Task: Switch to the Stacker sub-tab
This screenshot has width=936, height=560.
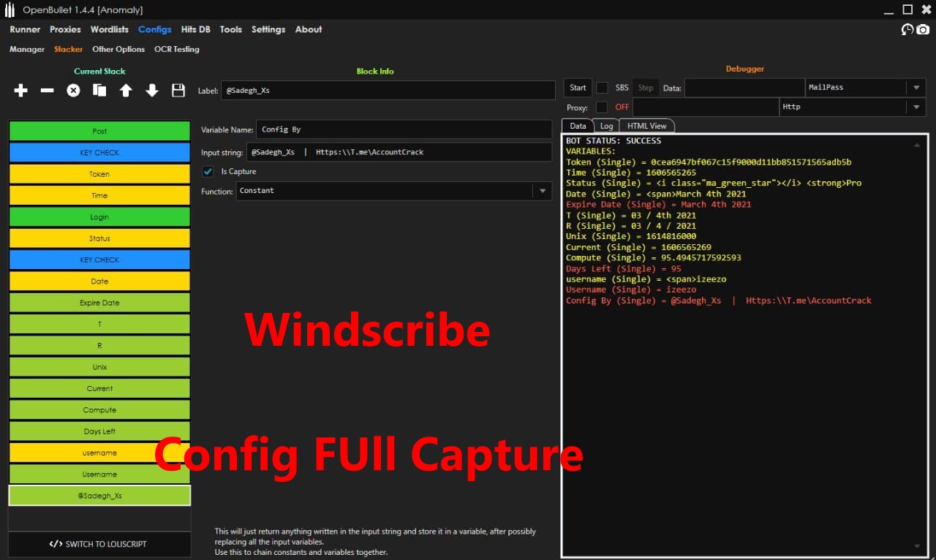Action: (69, 49)
